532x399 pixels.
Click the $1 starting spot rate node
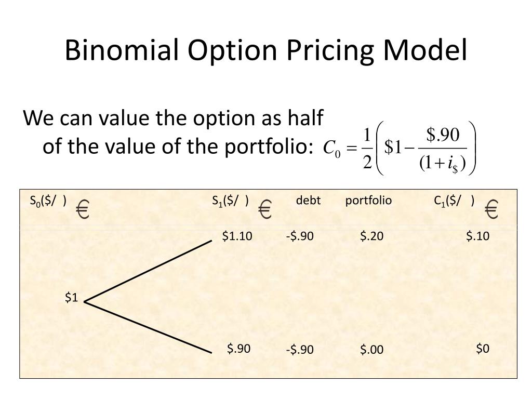(x=72, y=298)
